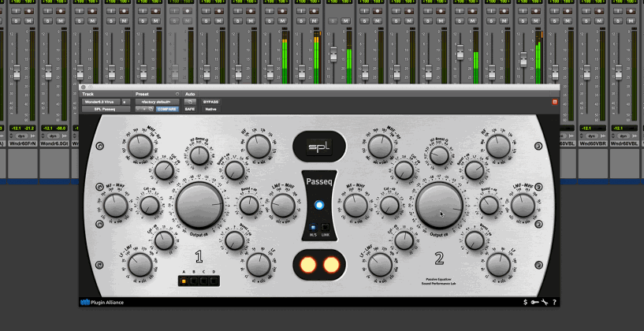
Task: Click the Track header label in plugin window
Action: click(x=88, y=94)
